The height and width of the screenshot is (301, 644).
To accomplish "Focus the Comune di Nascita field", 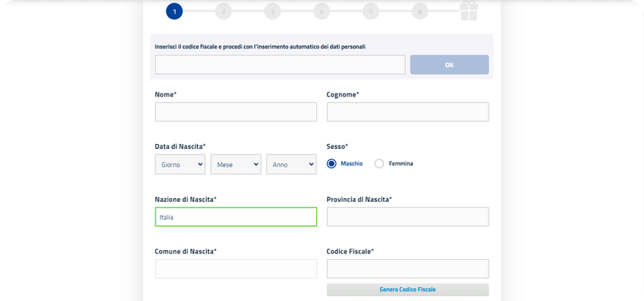I will click(236, 269).
